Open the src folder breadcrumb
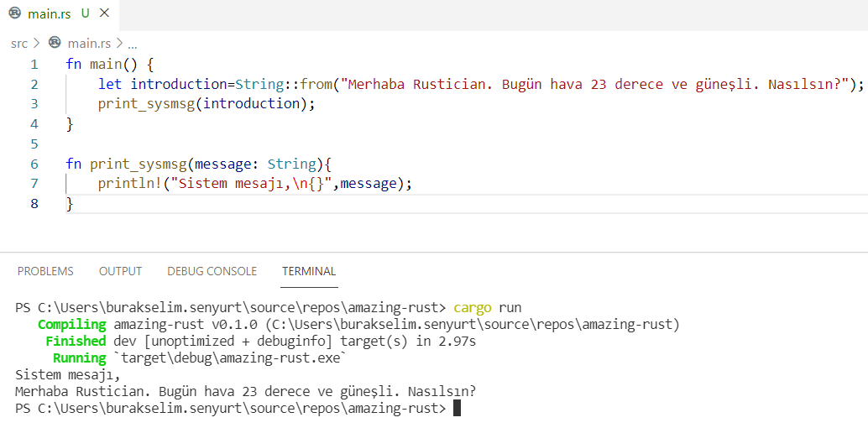The height and width of the screenshot is (428, 868). (18, 43)
